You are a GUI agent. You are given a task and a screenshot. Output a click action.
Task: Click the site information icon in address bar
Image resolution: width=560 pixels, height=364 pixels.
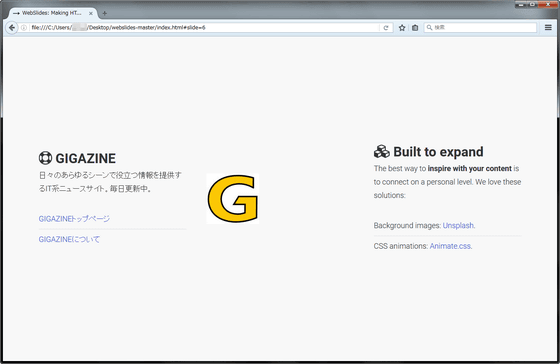pyautogui.click(x=24, y=28)
